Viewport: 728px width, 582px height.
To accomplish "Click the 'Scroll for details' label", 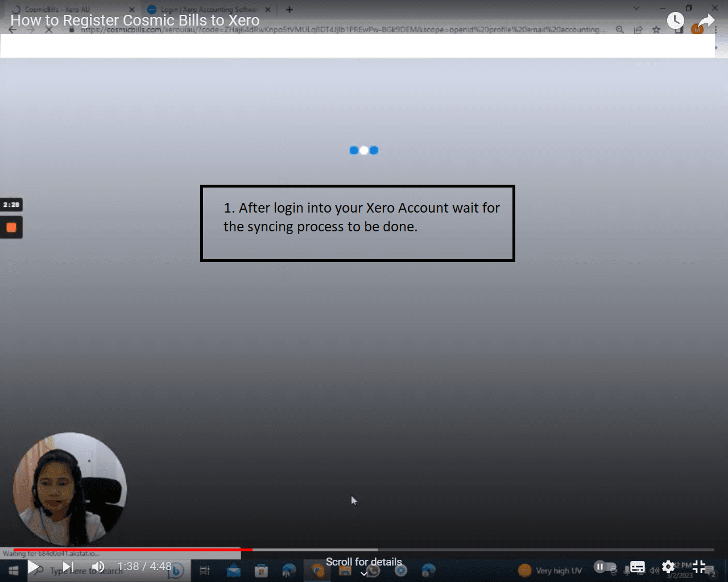I will (x=364, y=562).
